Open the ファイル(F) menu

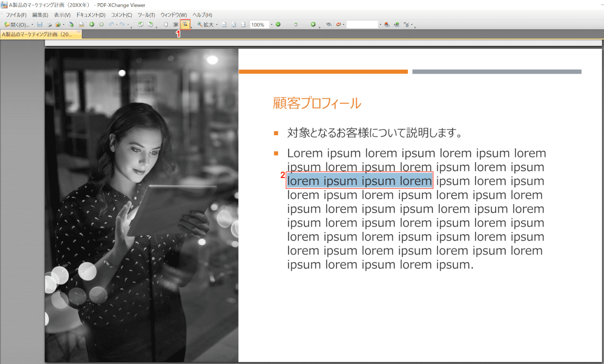[x=16, y=15]
